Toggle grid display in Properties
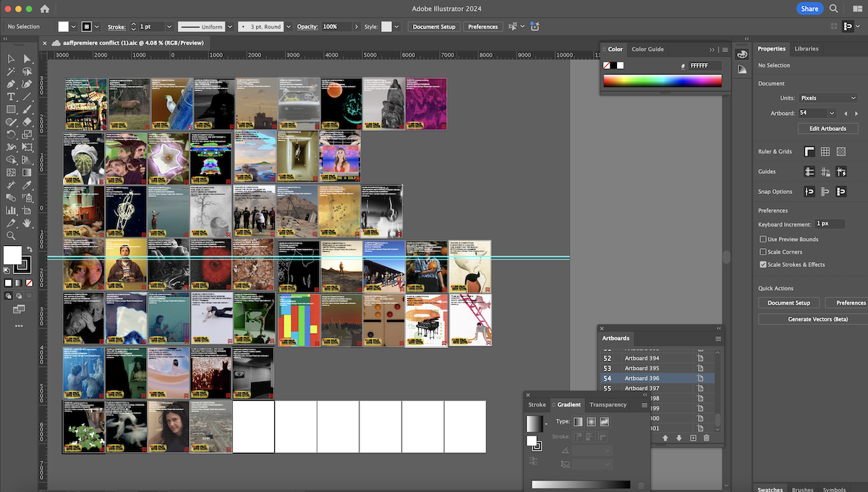The image size is (868, 492). pyautogui.click(x=825, y=152)
